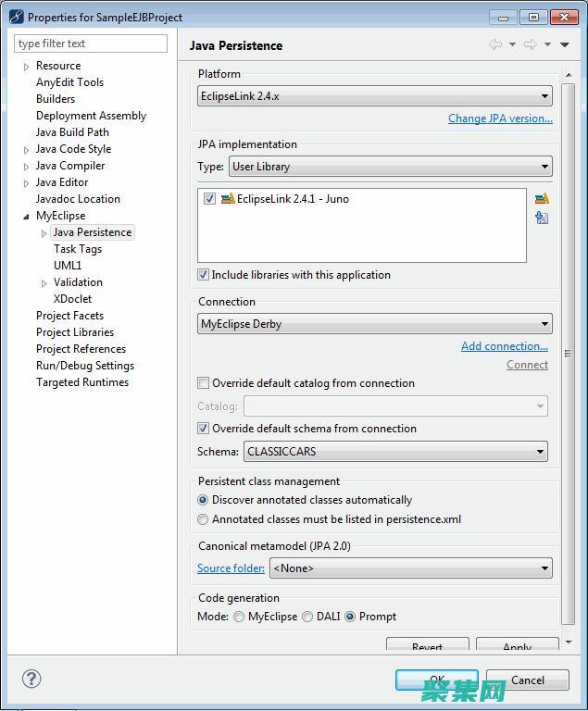Open the back history dropdown arrow
The image size is (588, 711).
coord(512,44)
